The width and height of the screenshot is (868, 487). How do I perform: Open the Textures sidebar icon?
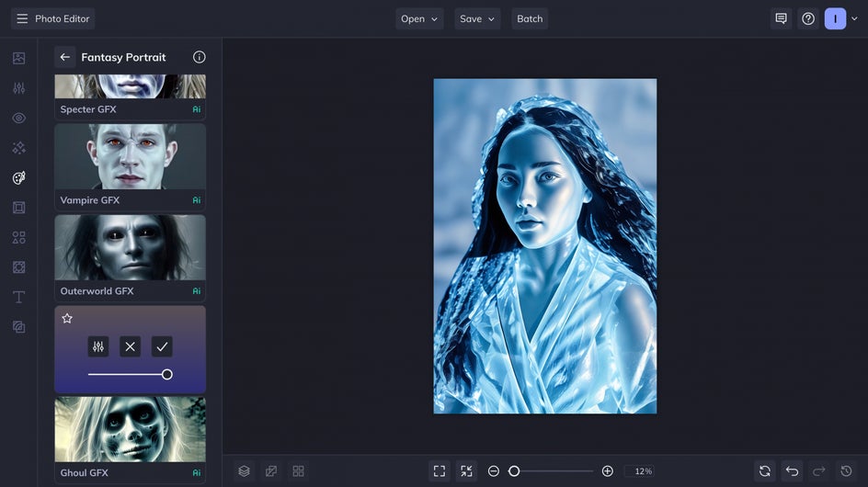click(18, 267)
